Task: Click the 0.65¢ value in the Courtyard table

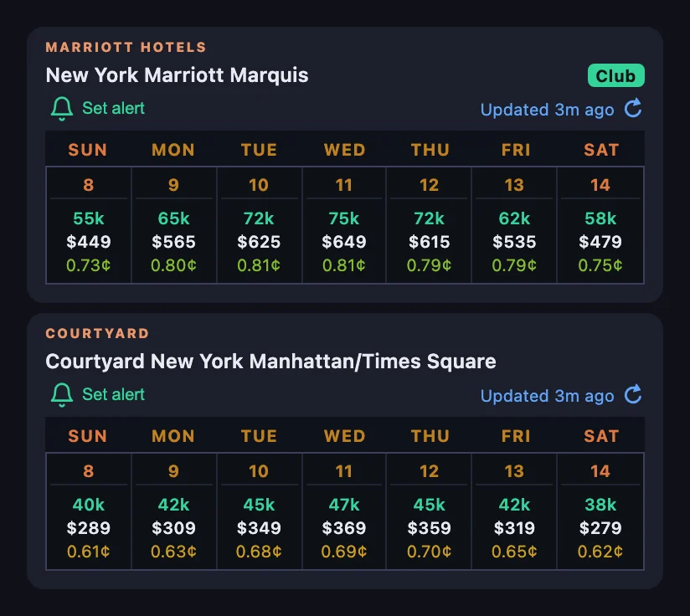Action: 514,552
